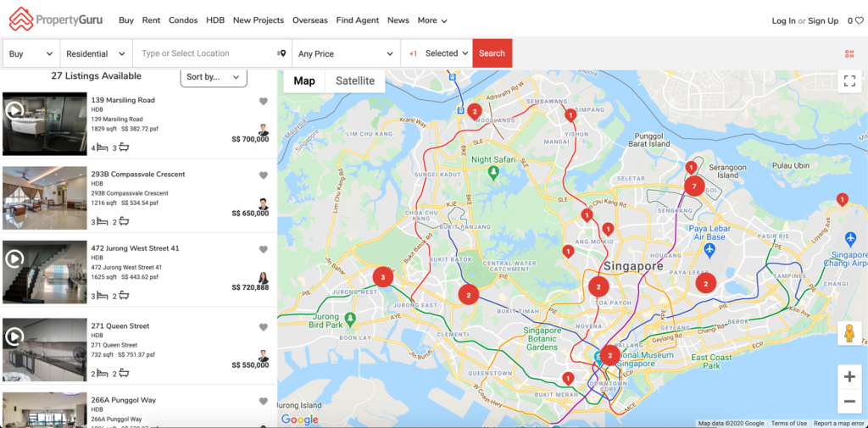The width and height of the screenshot is (868, 428).
Task: Enter fullscreen map view
Action: [x=849, y=81]
